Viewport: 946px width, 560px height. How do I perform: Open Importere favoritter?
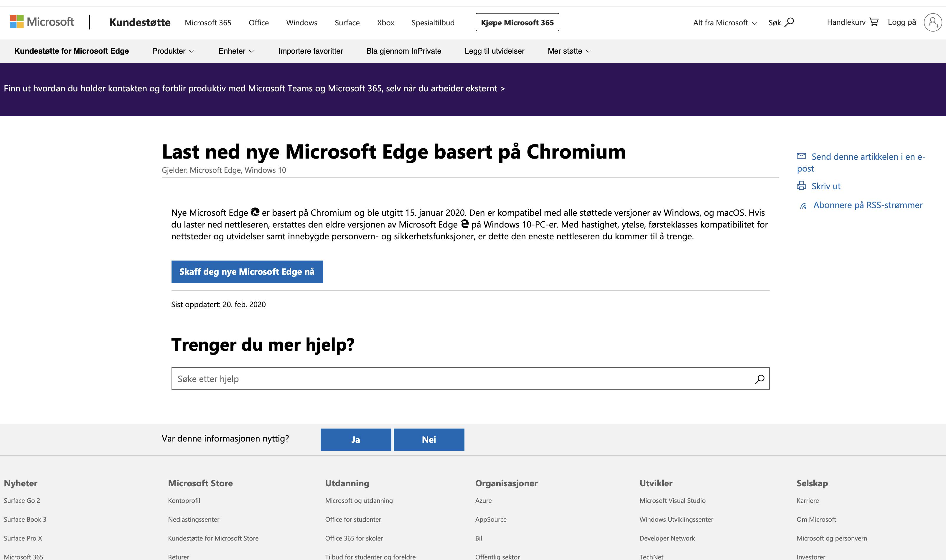[310, 51]
